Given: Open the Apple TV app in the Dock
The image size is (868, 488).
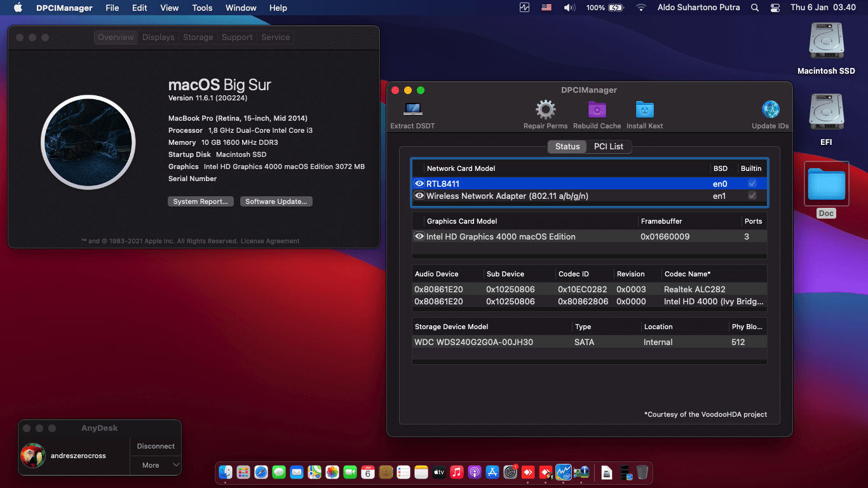Looking at the screenshot, I should (x=439, y=472).
